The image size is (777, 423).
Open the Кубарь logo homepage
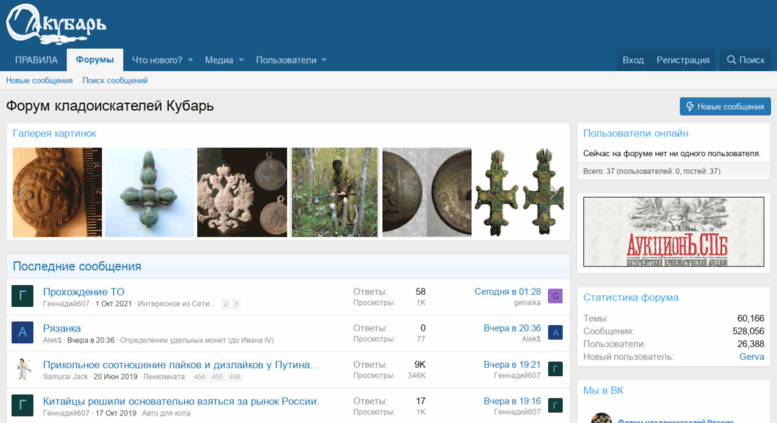(x=56, y=24)
